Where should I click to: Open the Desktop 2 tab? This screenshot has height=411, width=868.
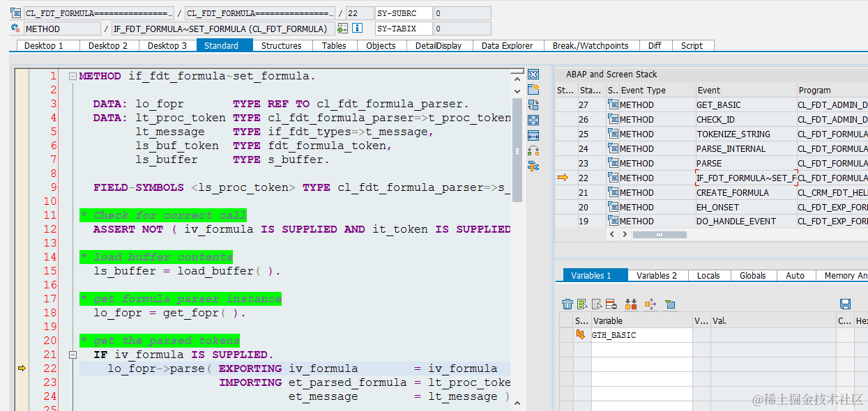[x=108, y=45]
